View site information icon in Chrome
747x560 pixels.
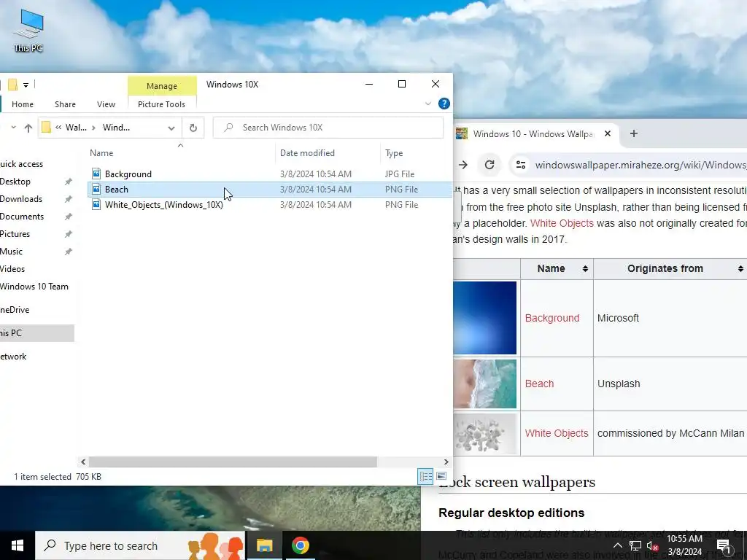[x=521, y=165]
